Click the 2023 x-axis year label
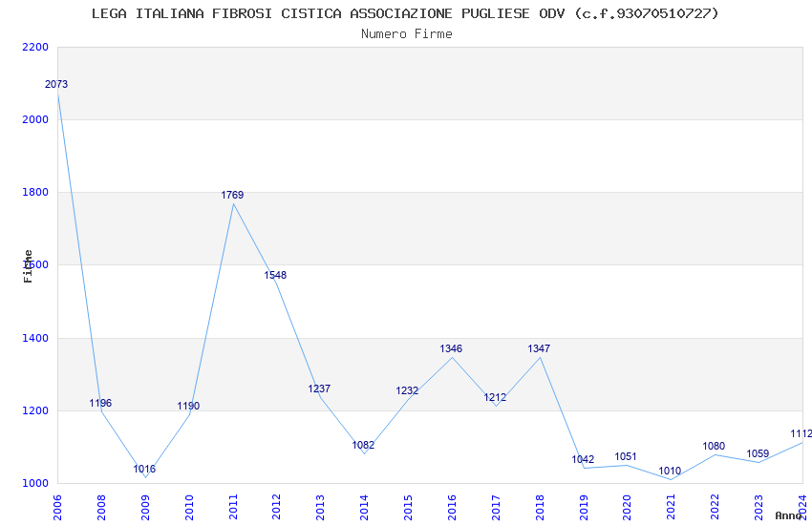This screenshot has height=525, width=812. (759, 508)
